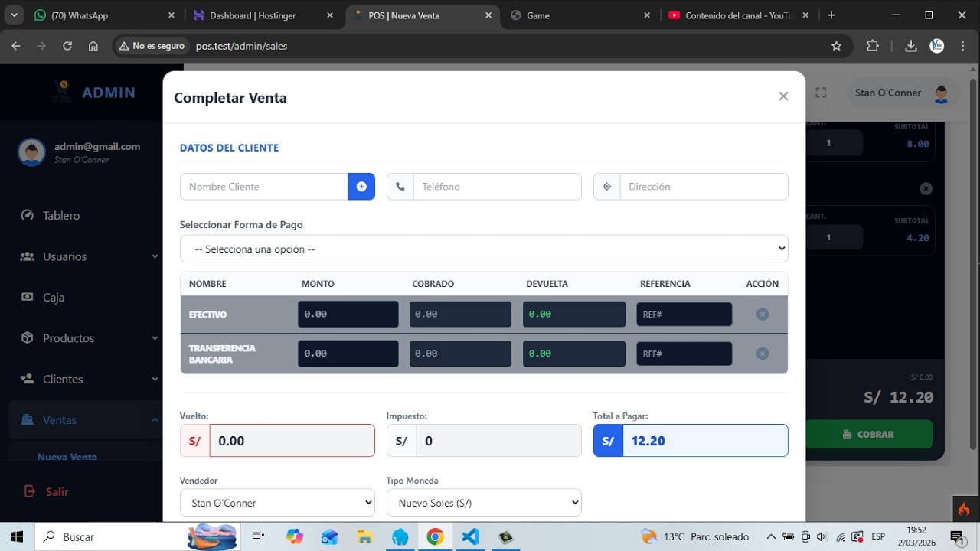Expand the Usuarios submenu chevron
The height and width of the screenshot is (551, 980).
pyautogui.click(x=155, y=256)
